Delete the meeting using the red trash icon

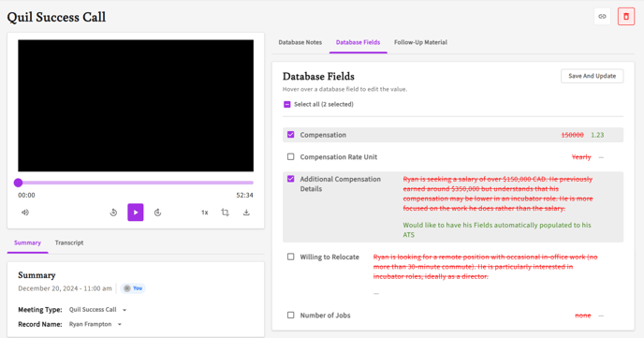pyautogui.click(x=626, y=17)
